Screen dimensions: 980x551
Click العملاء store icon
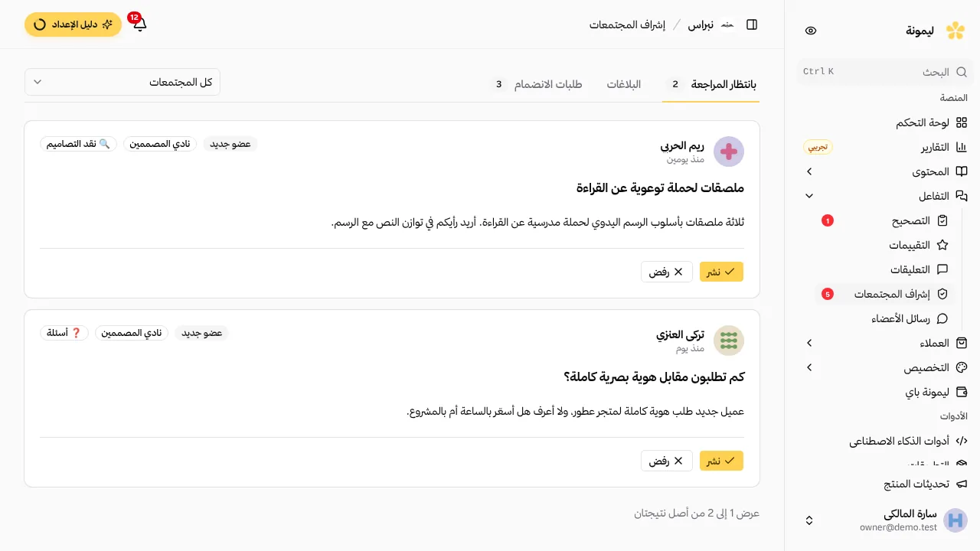click(x=962, y=343)
